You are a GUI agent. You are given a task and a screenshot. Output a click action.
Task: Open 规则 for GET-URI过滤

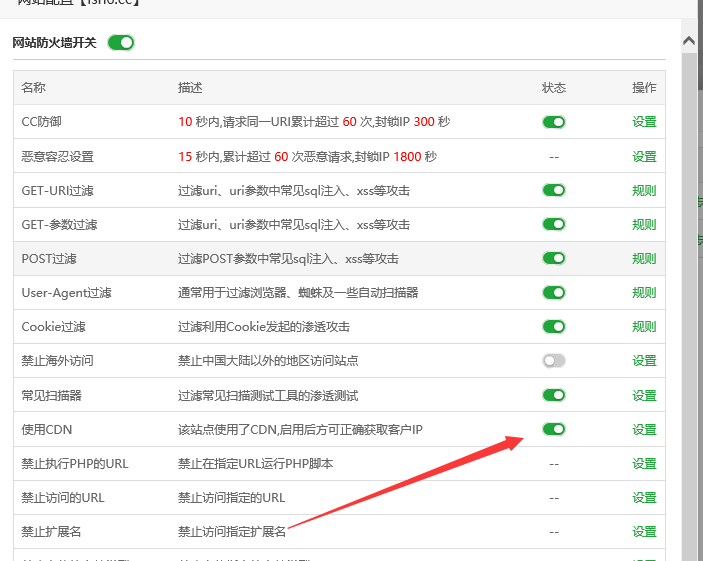point(644,190)
